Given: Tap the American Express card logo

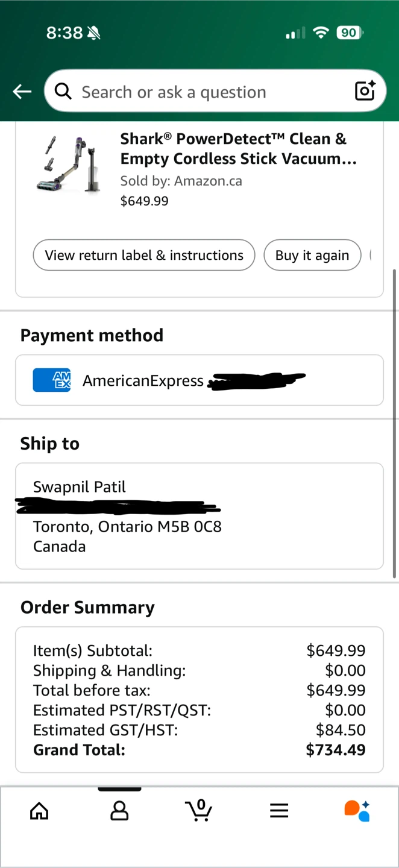Looking at the screenshot, I should point(52,380).
